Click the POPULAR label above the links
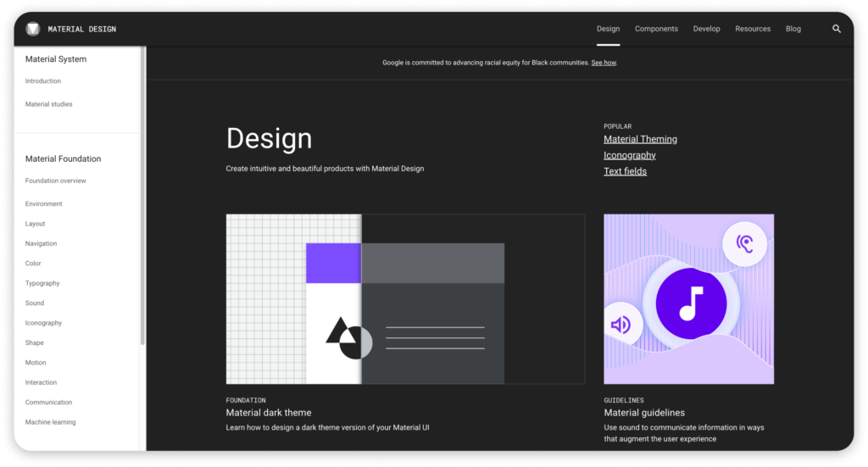 [x=617, y=127]
